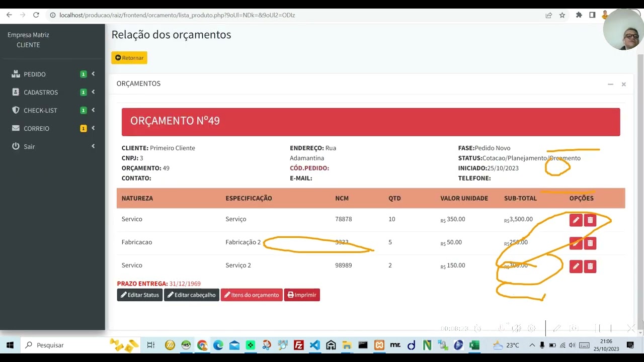Click the Retornar button

129,58
